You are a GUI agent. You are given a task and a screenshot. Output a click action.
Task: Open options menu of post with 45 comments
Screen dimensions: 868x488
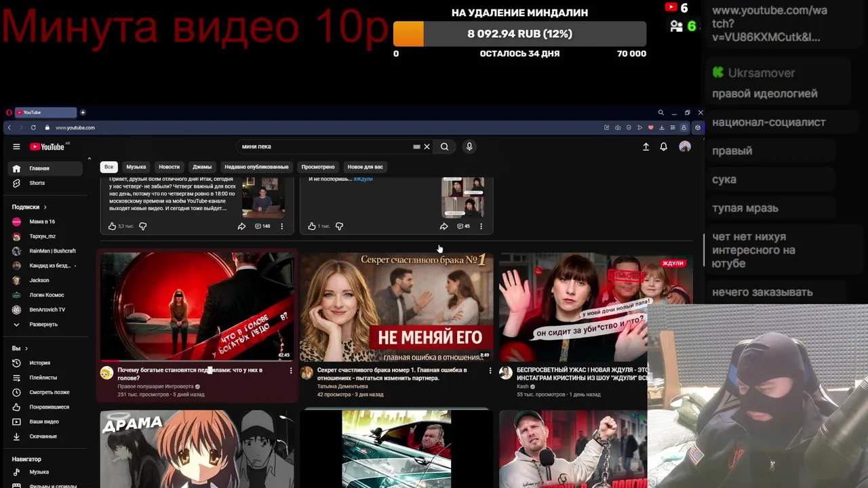click(481, 226)
